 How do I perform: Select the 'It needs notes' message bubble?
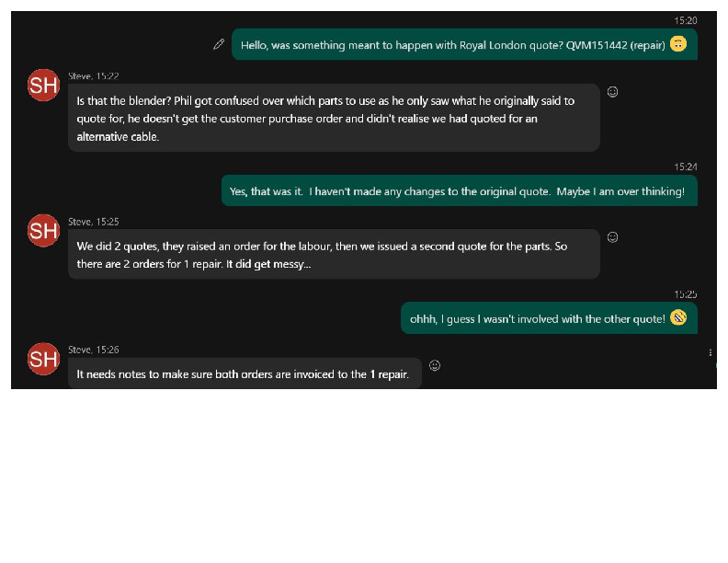click(x=244, y=374)
